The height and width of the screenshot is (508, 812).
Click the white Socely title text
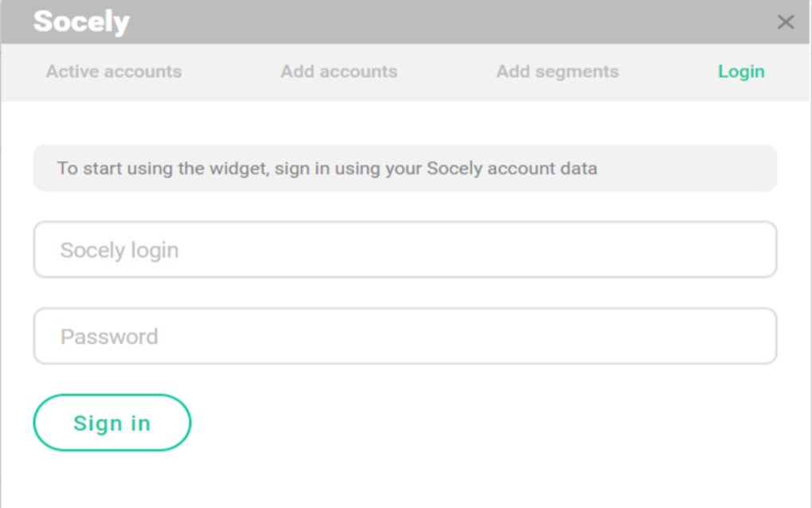pyautogui.click(x=81, y=21)
